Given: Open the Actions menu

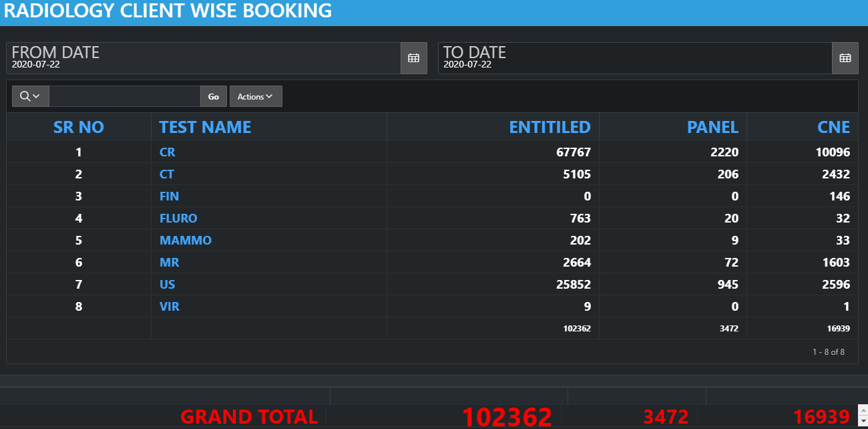Looking at the screenshot, I should 256,96.
